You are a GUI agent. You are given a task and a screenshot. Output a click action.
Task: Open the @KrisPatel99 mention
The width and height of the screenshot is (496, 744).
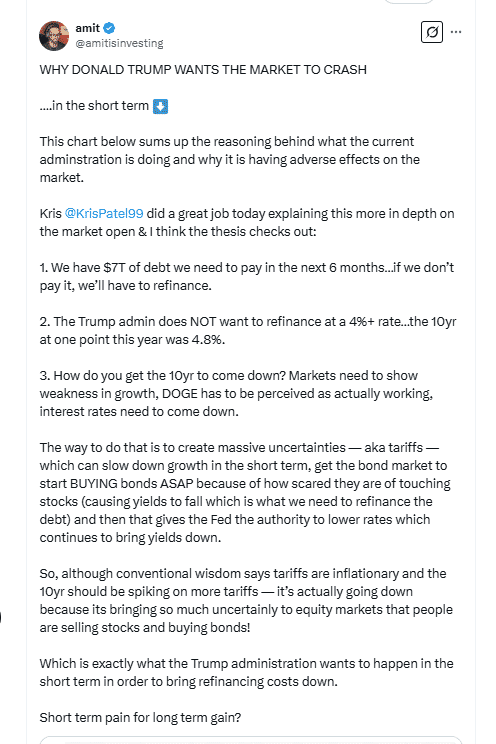(x=104, y=214)
